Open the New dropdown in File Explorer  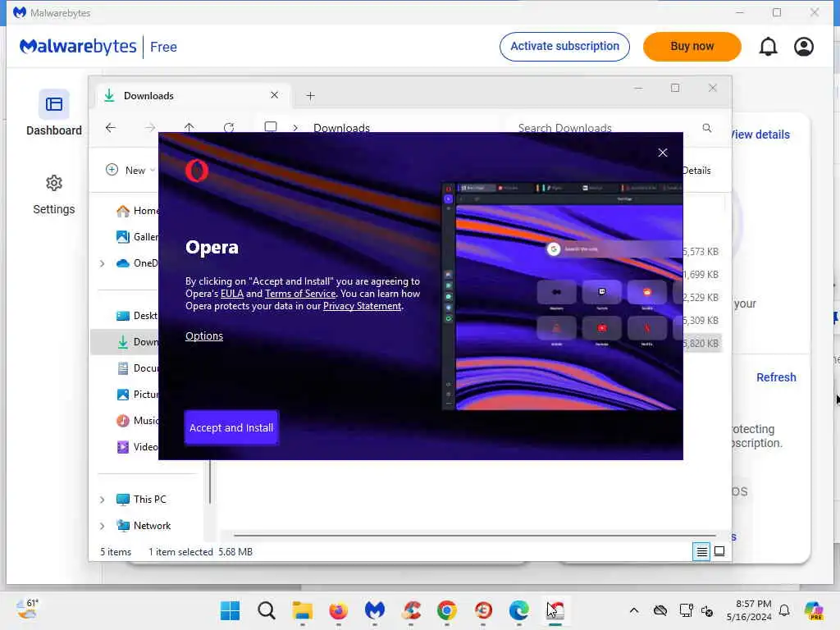130,170
